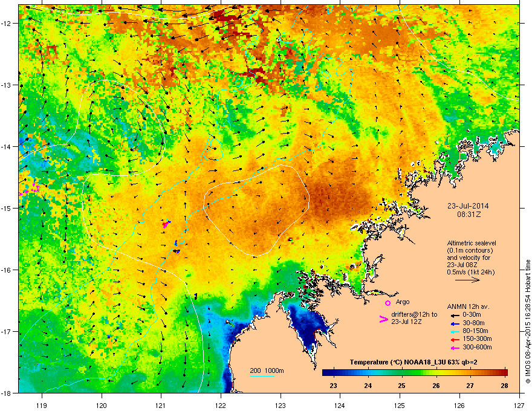Click the '23-Jul-2014' date label
This screenshot has height=411, width=532.
pyautogui.click(x=468, y=206)
